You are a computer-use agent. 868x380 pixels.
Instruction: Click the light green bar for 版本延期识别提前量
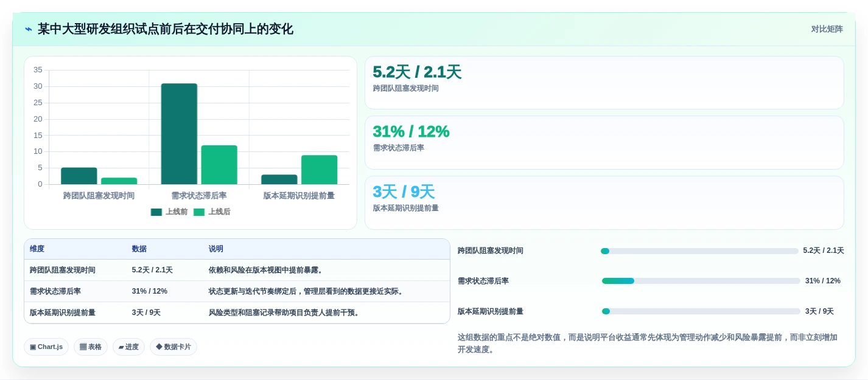pyautogui.click(x=319, y=170)
